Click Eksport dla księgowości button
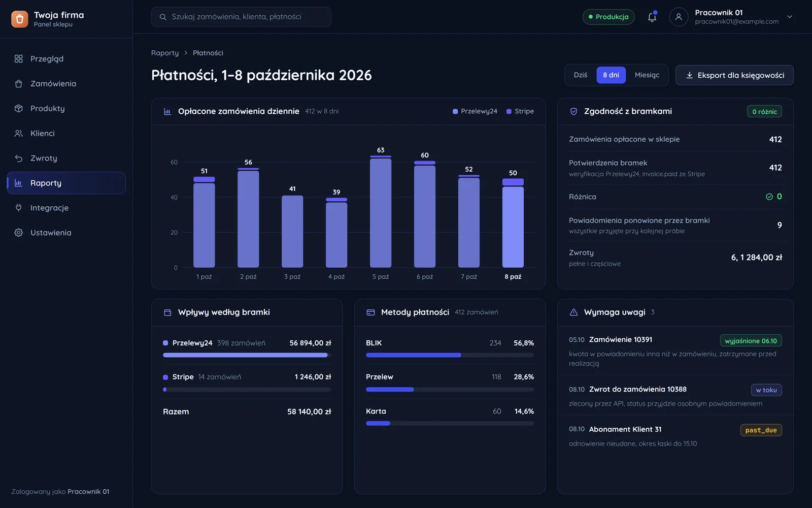Screen dimensions: 812x508 click(x=734, y=75)
